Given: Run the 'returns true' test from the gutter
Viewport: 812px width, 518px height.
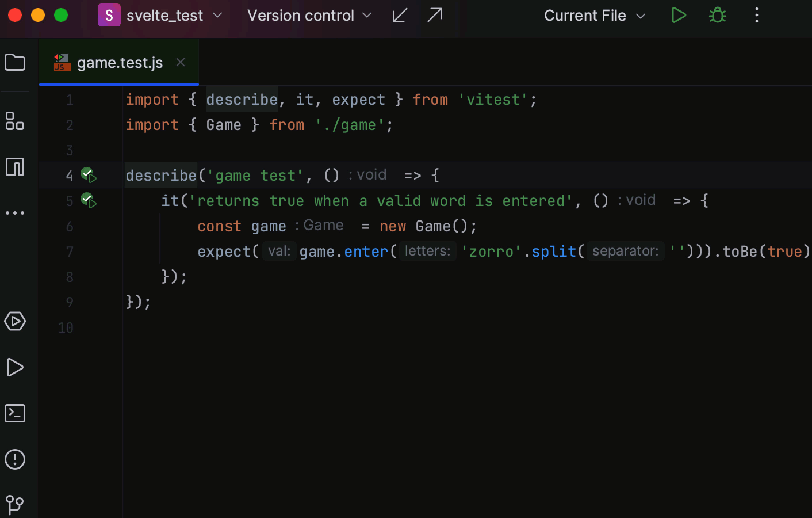Looking at the screenshot, I should tap(87, 200).
